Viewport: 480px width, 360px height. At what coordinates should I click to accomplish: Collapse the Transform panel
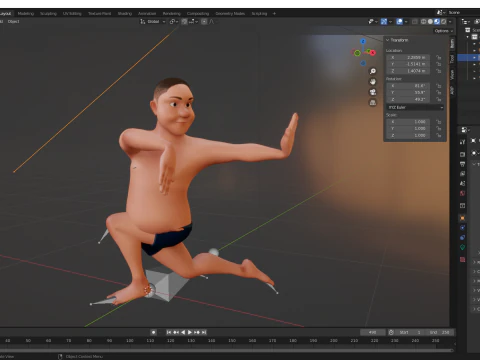coord(388,40)
